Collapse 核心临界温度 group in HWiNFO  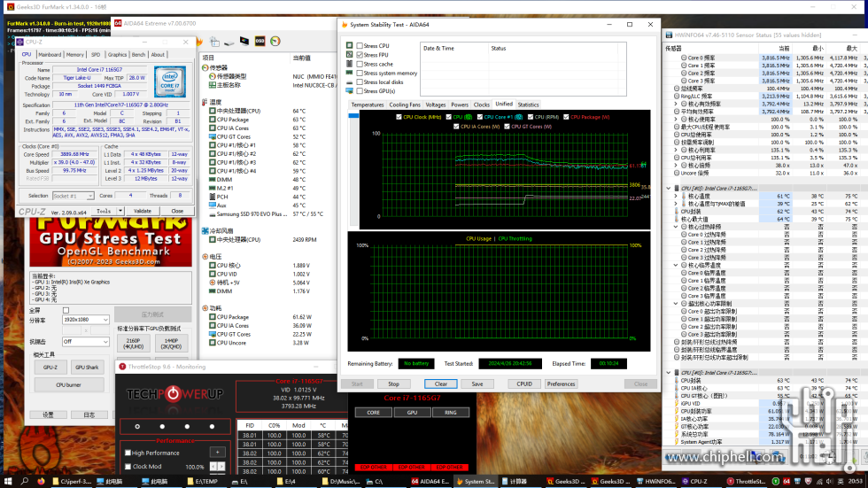coord(676,265)
